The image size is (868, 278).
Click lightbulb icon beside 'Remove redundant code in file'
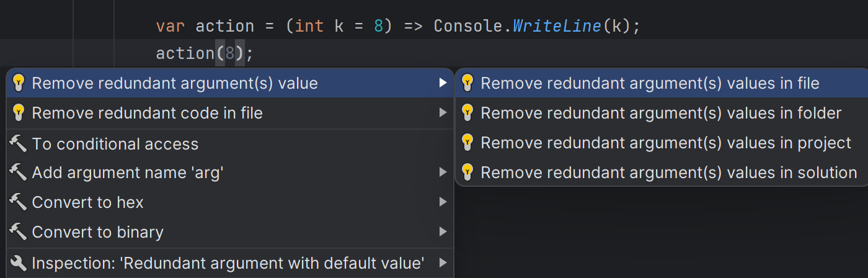pos(19,113)
